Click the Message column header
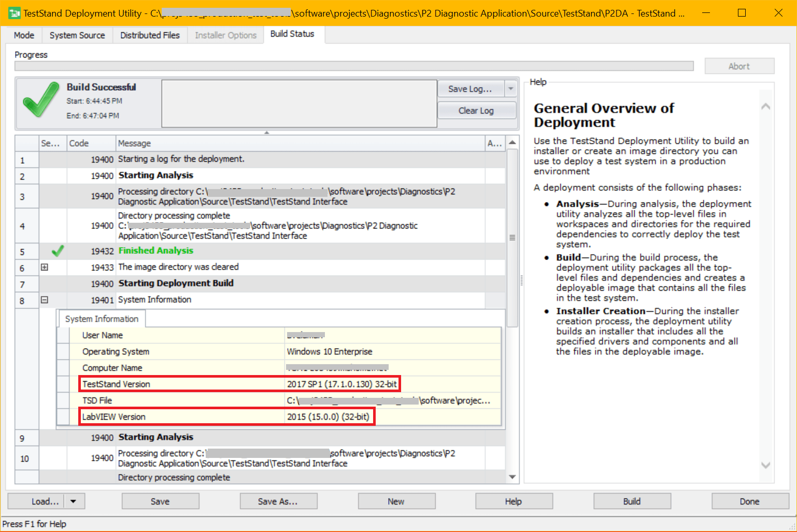 click(301, 143)
